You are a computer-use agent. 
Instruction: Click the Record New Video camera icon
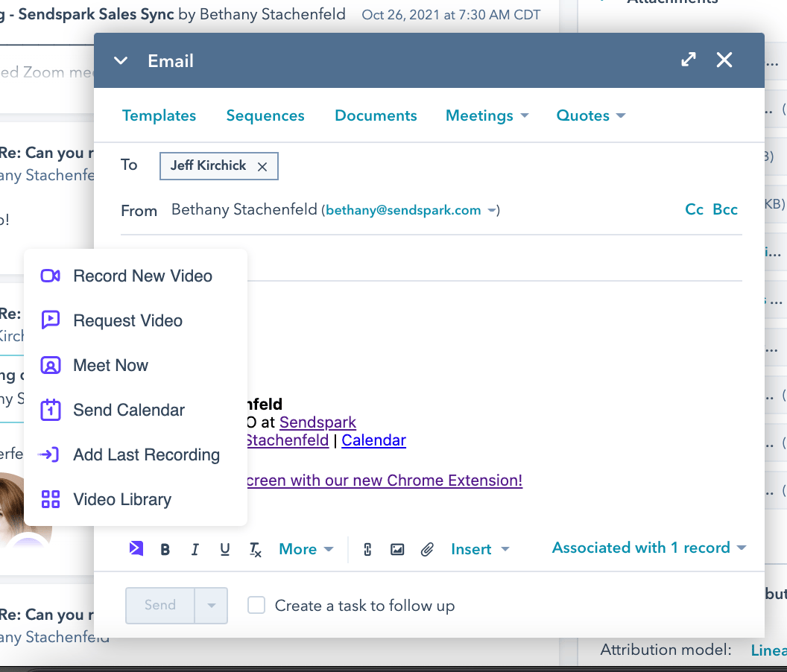(x=50, y=276)
